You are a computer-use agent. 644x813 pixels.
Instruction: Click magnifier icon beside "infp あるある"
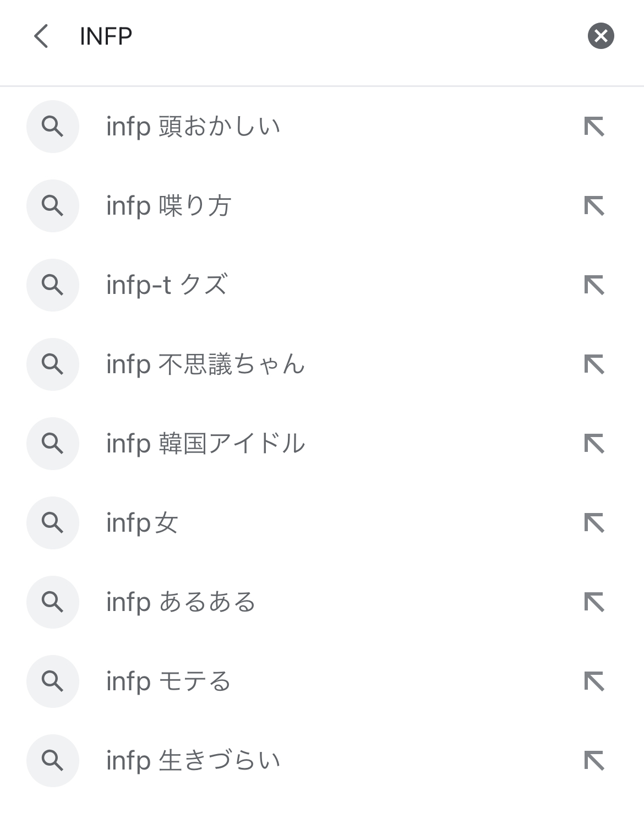(x=53, y=602)
